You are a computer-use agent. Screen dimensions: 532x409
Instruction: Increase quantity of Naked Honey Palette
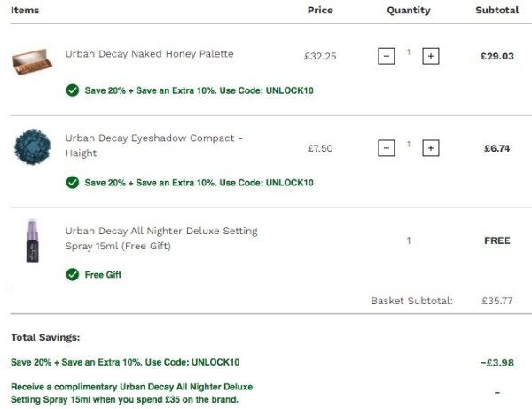pyautogui.click(x=431, y=56)
